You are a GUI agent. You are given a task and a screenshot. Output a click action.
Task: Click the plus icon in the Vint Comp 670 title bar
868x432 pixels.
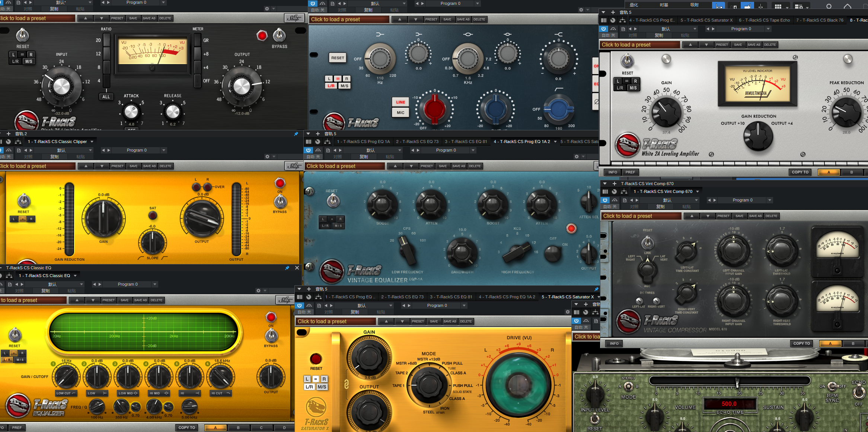point(615,184)
